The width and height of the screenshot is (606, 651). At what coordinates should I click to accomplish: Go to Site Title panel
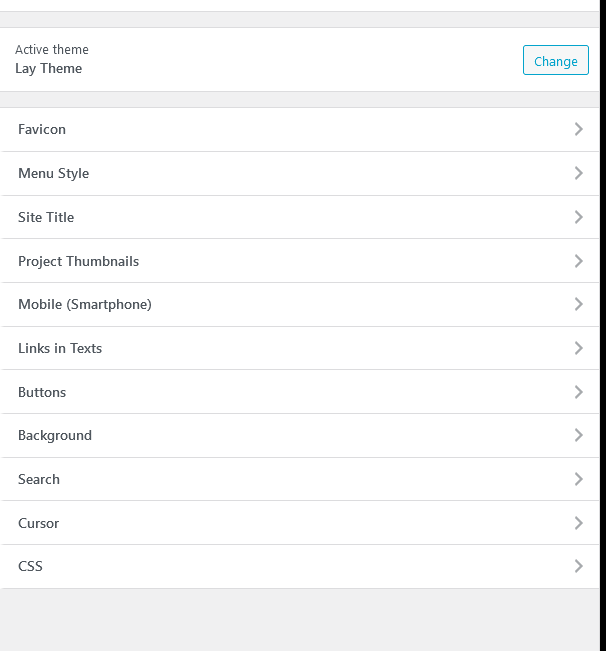(46, 217)
